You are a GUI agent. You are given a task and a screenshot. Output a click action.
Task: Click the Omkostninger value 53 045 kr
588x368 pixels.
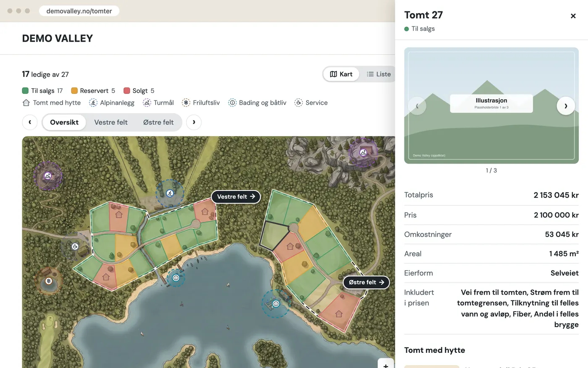tap(562, 235)
